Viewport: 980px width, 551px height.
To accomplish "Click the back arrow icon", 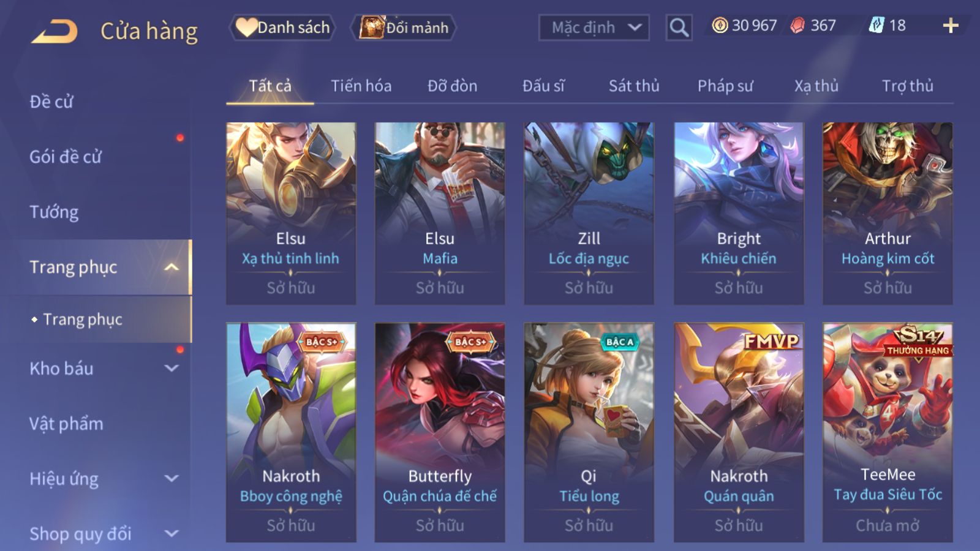I will coord(55,31).
